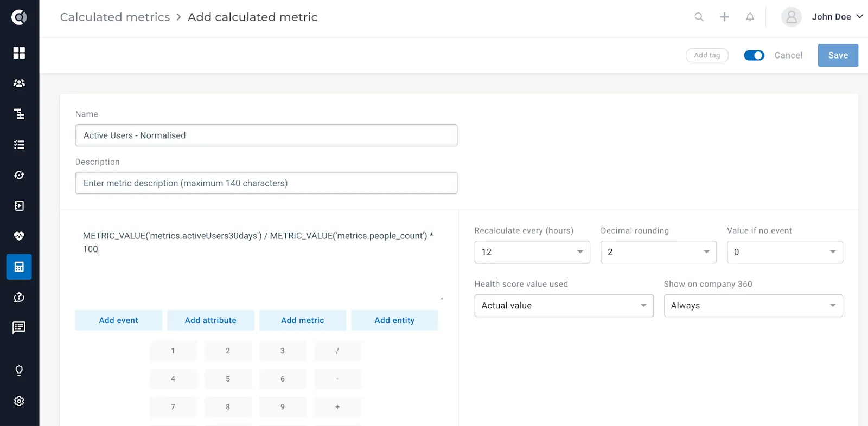The height and width of the screenshot is (426, 868).
Task: Open Show on company 360 dropdown
Action: point(754,306)
